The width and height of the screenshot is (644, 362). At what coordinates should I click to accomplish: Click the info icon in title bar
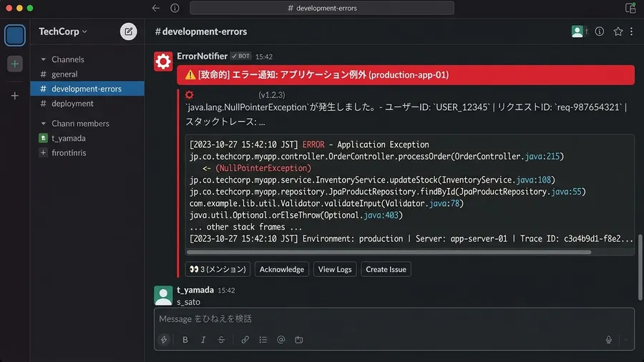click(x=175, y=8)
